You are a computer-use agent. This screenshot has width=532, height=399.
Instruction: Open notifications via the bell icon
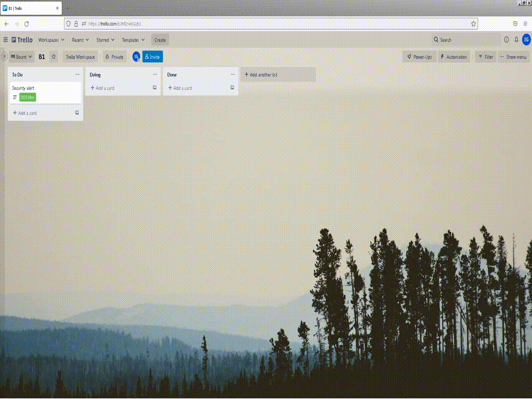517,39
